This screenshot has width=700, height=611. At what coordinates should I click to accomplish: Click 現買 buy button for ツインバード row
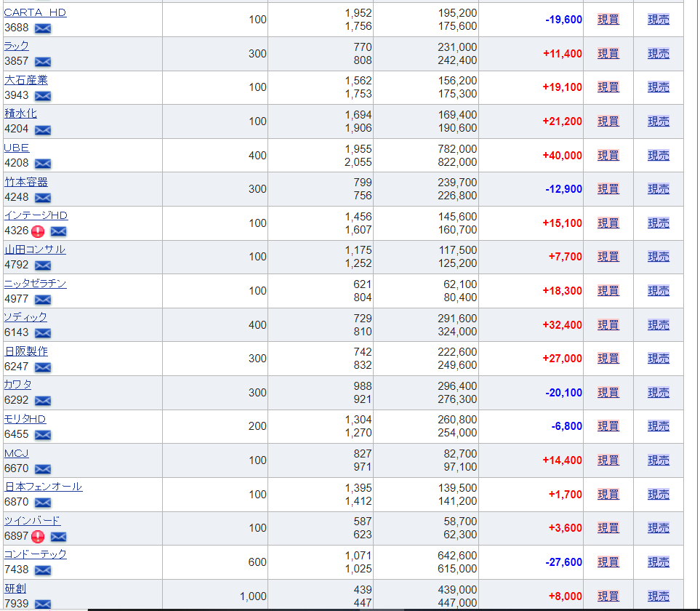608,528
